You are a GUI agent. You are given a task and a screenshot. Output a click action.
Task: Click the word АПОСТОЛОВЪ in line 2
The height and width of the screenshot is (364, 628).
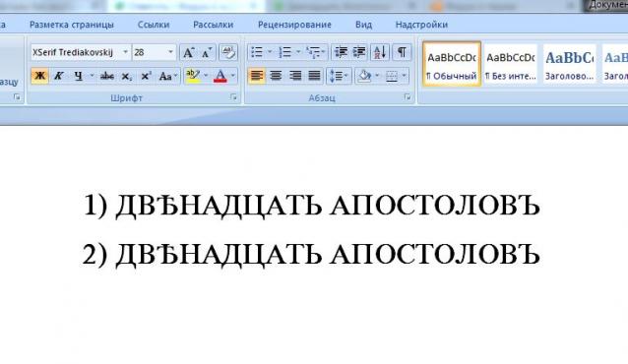click(x=435, y=254)
